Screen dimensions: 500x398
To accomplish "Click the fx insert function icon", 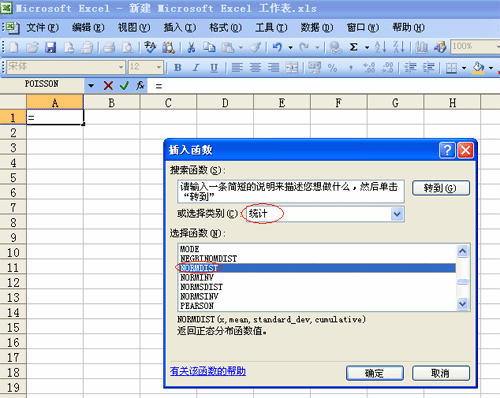I will pos(140,86).
